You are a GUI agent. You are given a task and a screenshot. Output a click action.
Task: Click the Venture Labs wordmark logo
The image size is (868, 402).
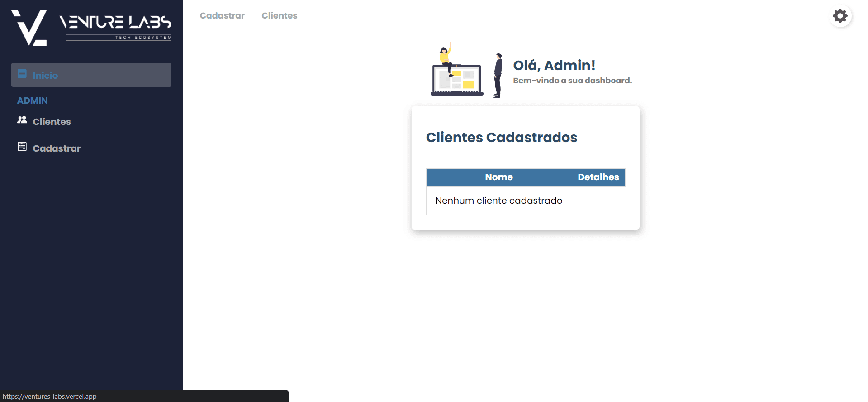point(115,27)
